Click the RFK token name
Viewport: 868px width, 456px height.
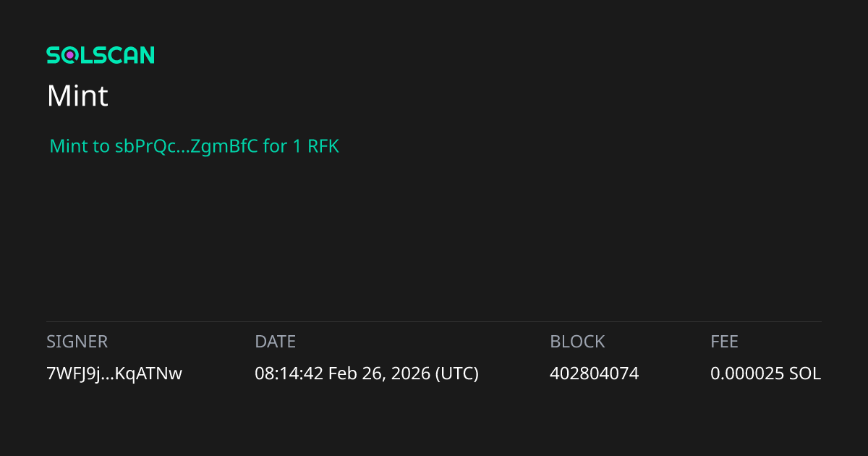(323, 146)
